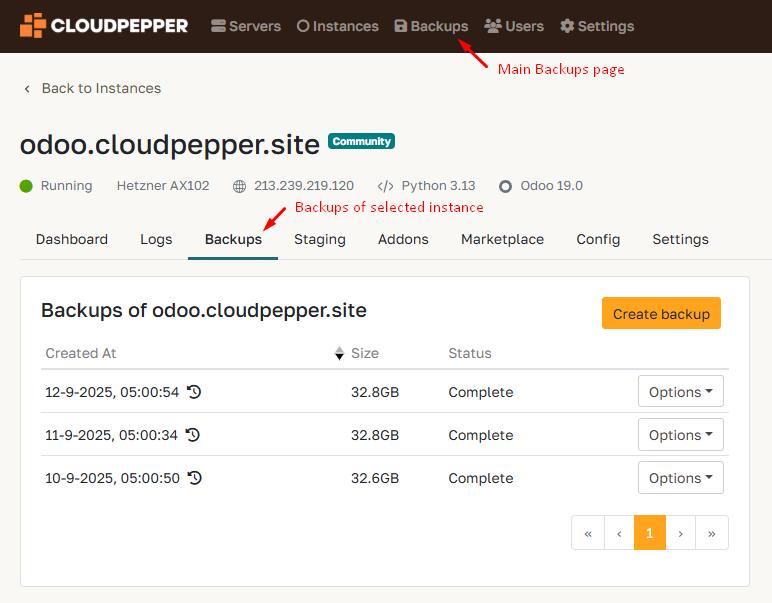Open Options dropdown for 12-9-2025 backup
This screenshot has height=603, width=772.
click(680, 392)
